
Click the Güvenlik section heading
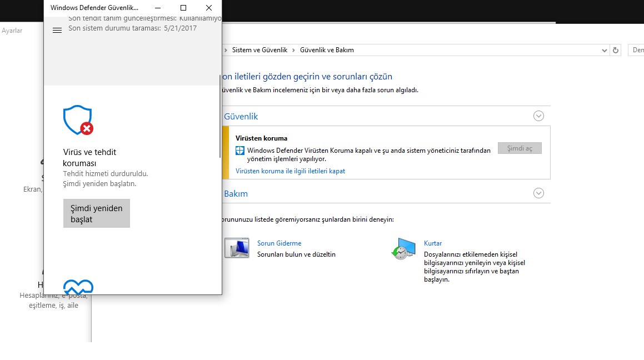pos(241,117)
